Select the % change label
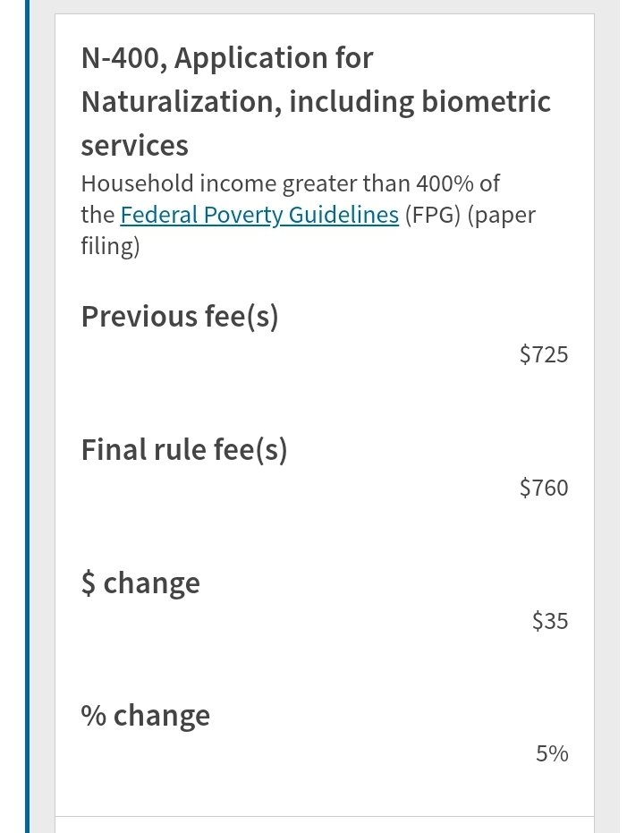This screenshot has width=644, height=833. (x=146, y=716)
